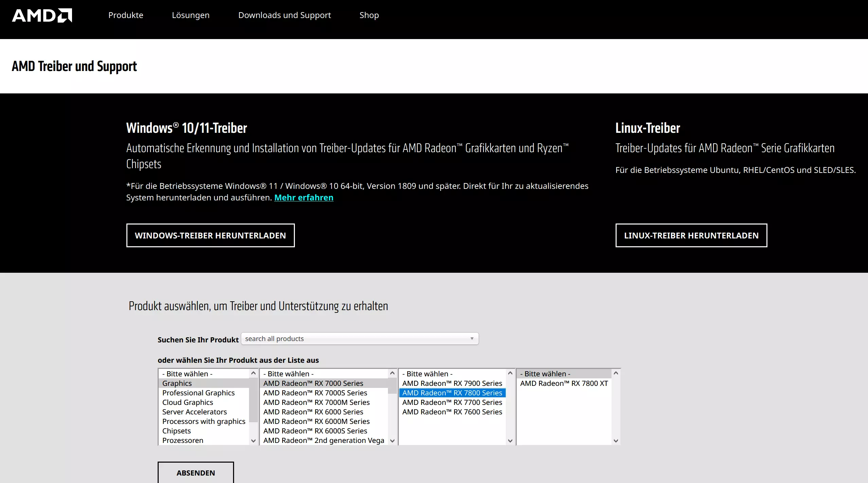868x483 pixels.
Task: Choose AMD Radeon RX 6000M Series
Action: click(324, 421)
